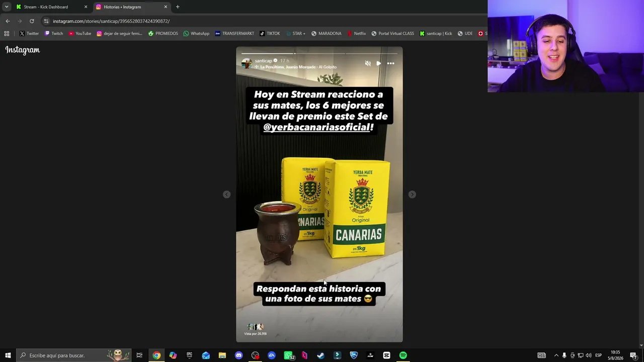The width and height of the screenshot is (644, 362).
Task: Open the clock and calendar showing 10:35
Action: click(x=615, y=355)
